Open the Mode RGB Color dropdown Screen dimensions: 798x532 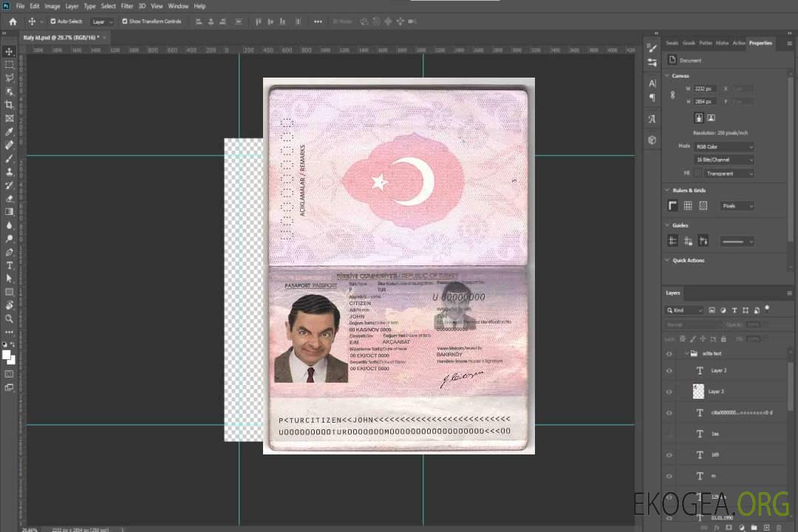coord(723,146)
